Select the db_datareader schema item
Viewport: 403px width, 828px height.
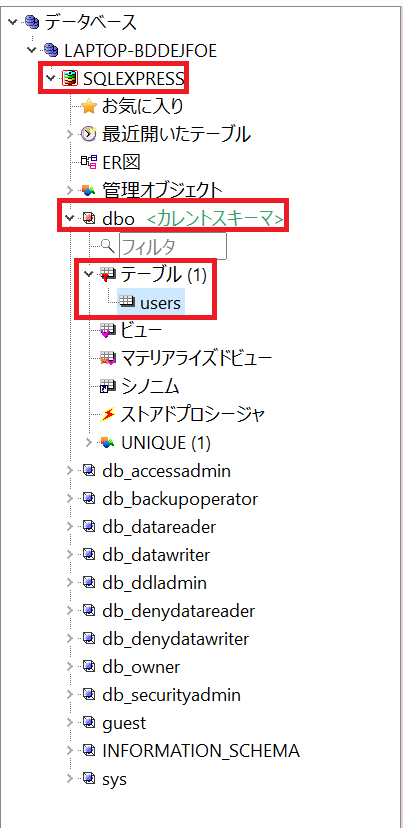pyautogui.click(x=159, y=526)
